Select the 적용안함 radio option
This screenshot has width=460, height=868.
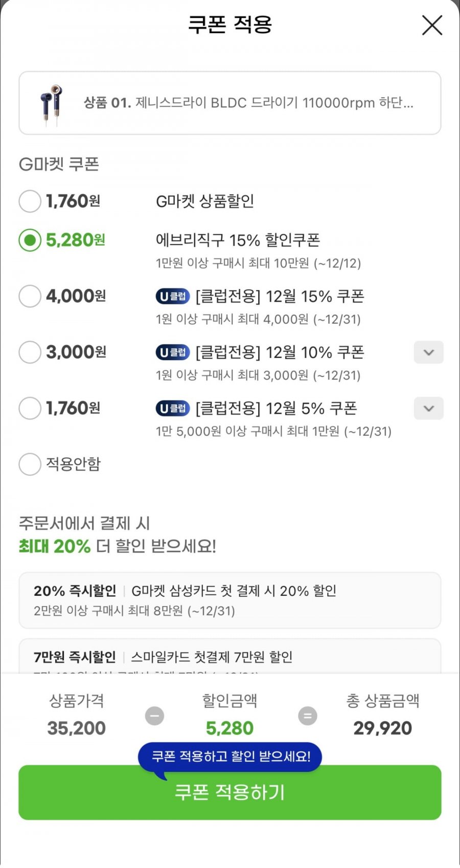tap(30, 464)
